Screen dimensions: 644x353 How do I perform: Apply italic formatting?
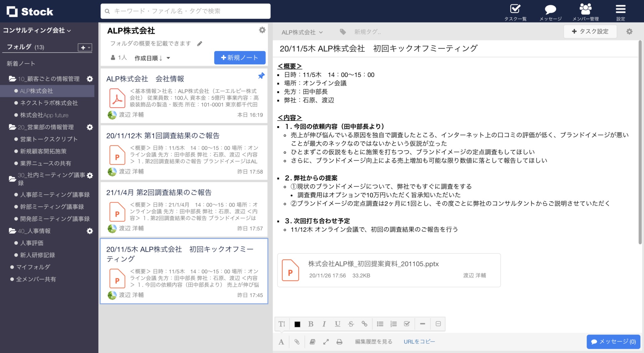[x=324, y=324]
